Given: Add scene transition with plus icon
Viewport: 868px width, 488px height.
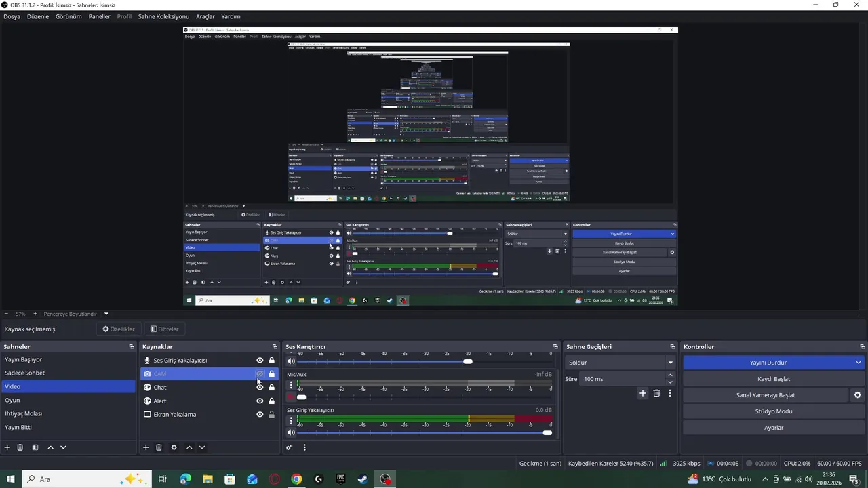Looking at the screenshot, I should [643, 393].
